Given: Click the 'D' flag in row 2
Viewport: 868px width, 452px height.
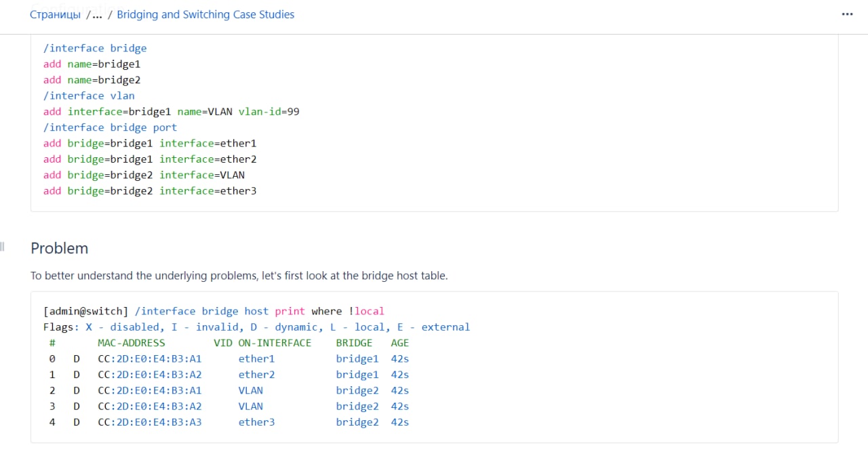Looking at the screenshot, I should [x=77, y=390].
